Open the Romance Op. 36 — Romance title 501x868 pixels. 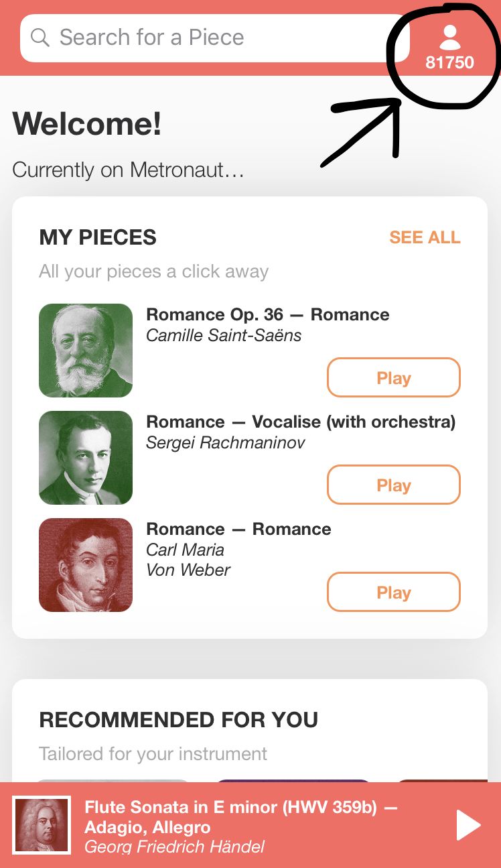(267, 315)
